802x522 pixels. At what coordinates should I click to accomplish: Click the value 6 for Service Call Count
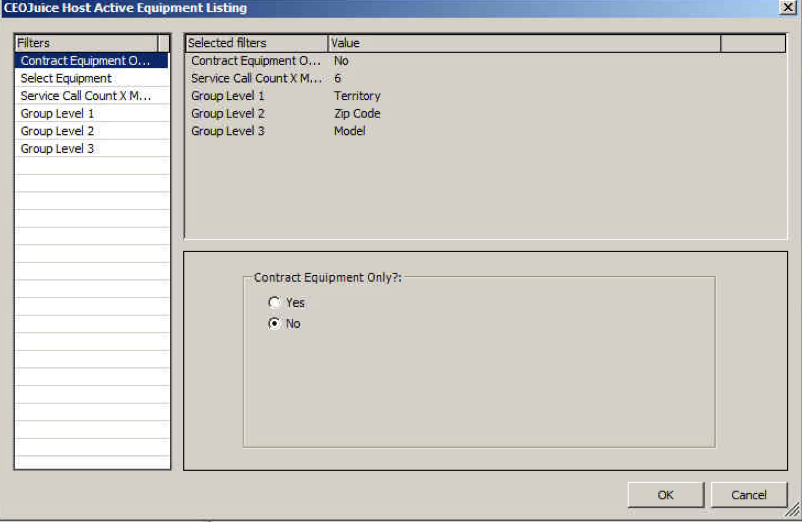pyautogui.click(x=337, y=78)
